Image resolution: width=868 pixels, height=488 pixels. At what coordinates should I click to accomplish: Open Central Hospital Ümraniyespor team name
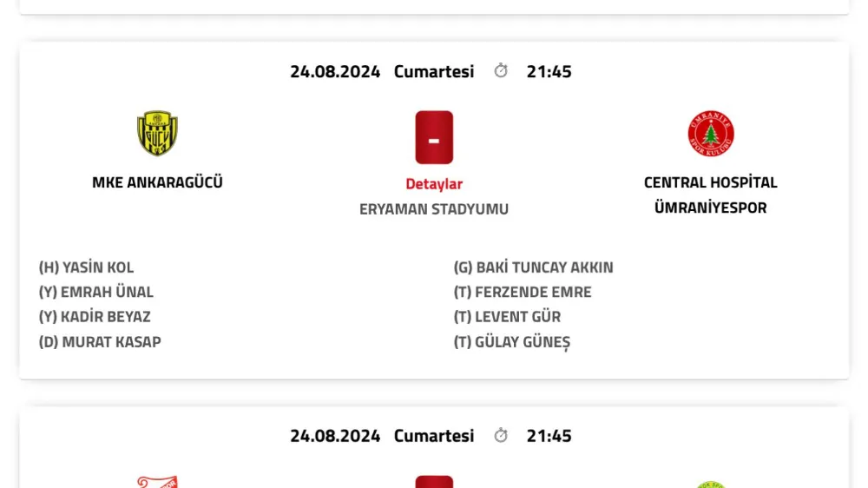[710, 195]
